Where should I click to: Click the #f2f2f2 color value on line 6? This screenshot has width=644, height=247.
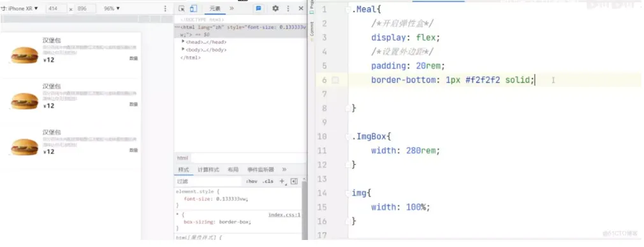coord(483,80)
